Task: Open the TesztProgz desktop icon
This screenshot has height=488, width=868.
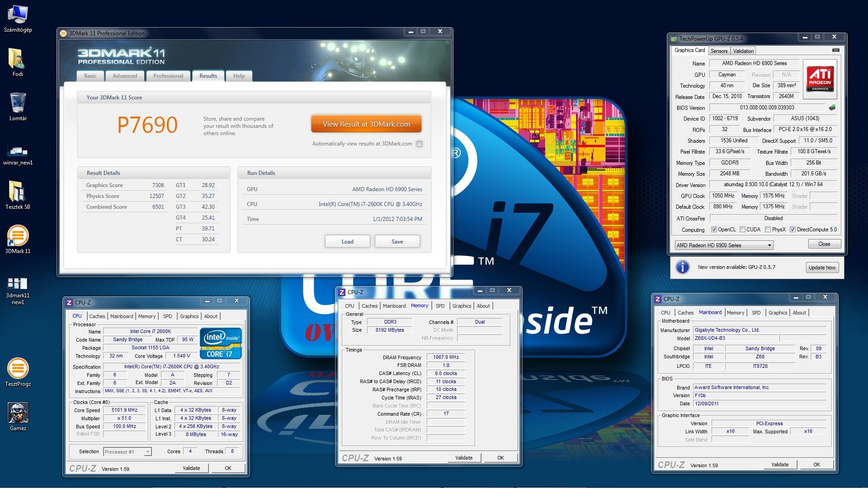Action: 18,372
